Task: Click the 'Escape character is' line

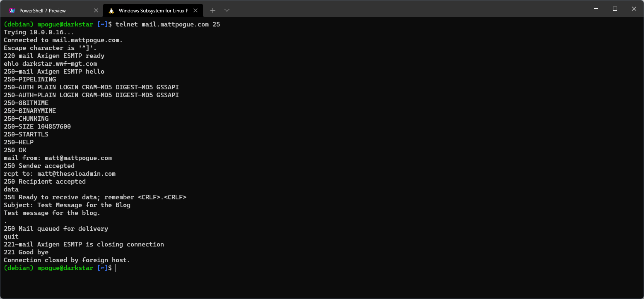Action: click(x=50, y=48)
